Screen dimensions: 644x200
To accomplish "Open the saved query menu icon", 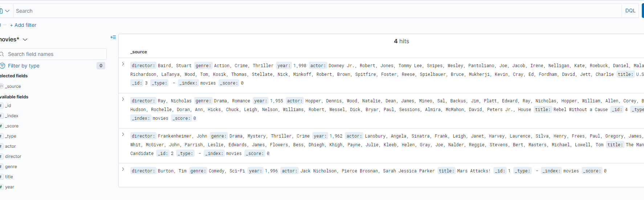I will [x=4, y=11].
